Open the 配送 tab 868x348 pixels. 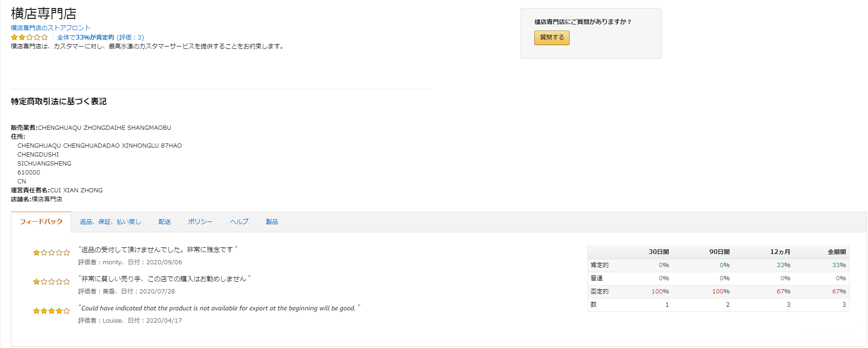pos(165,222)
